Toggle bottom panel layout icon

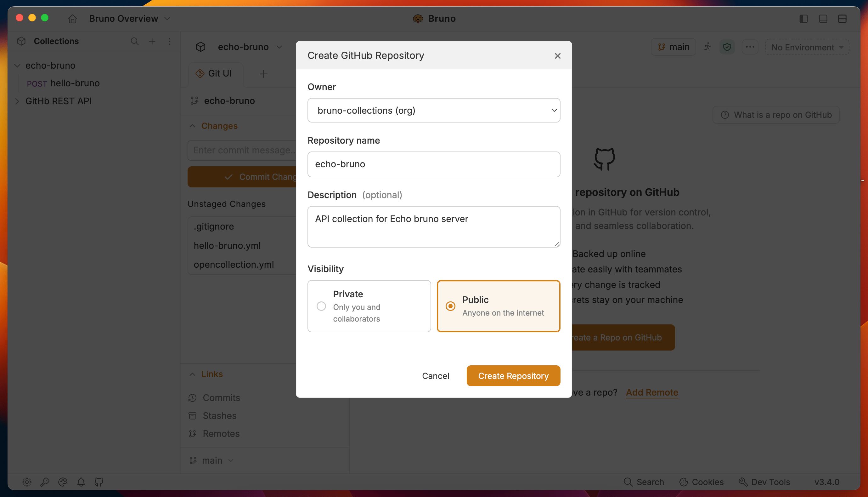823,19
